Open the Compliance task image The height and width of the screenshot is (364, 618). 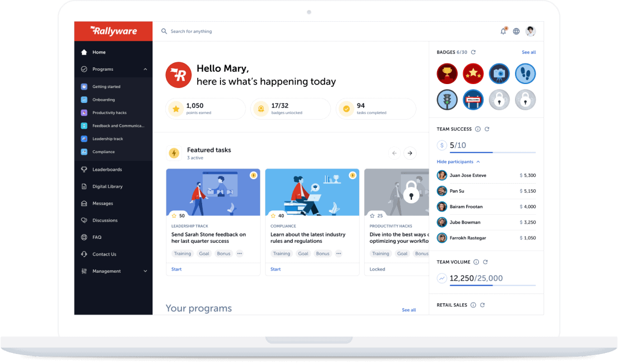pos(312,192)
